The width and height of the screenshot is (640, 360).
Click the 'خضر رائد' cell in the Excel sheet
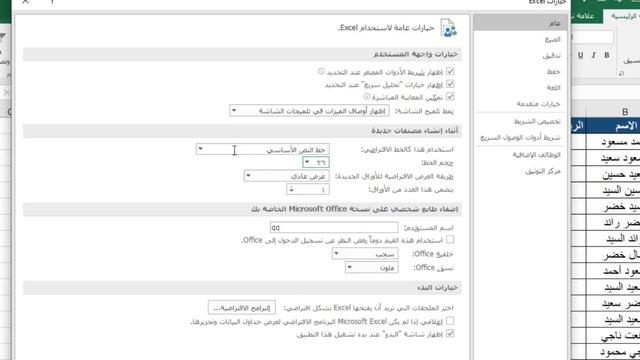[613, 223]
